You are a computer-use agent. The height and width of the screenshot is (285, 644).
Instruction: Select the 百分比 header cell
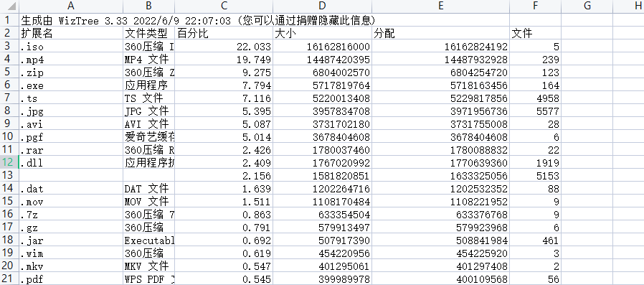click(x=224, y=33)
